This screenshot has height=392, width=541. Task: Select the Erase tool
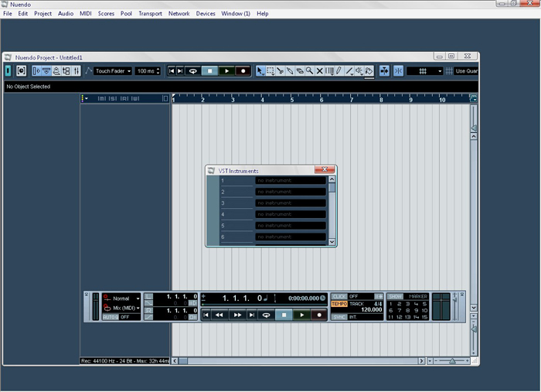pos(300,71)
